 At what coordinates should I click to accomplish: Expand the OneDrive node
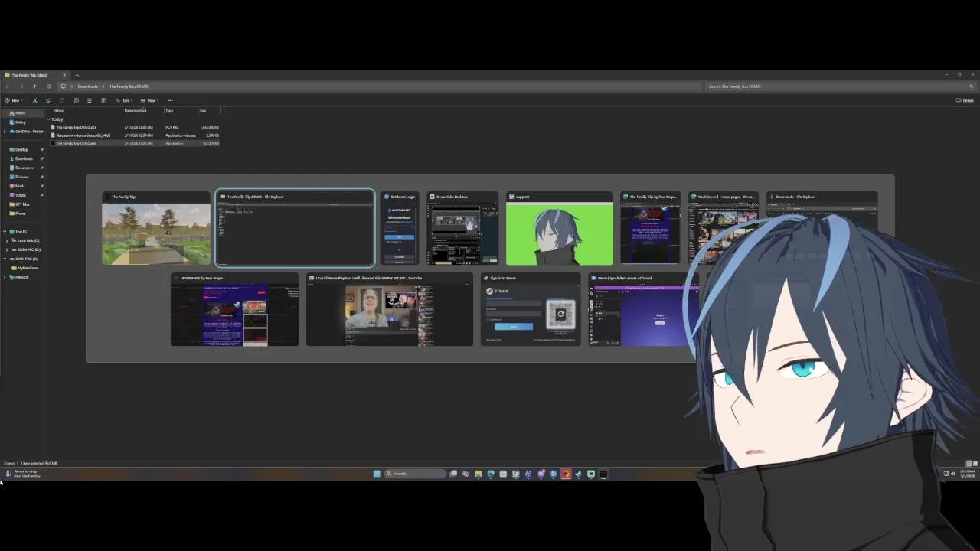[5, 131]
